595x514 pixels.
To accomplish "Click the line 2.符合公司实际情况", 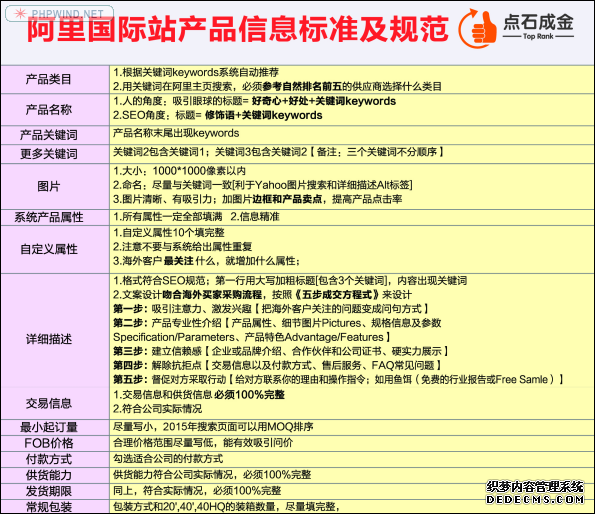I will pos(157,409).
